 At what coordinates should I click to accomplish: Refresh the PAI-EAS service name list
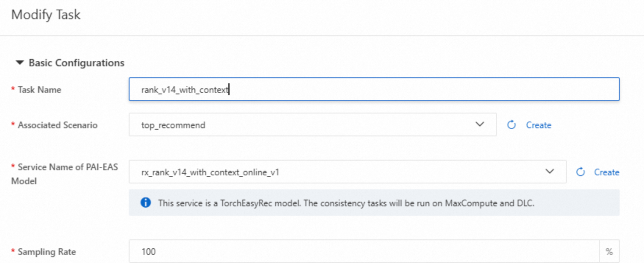[580, 172]
